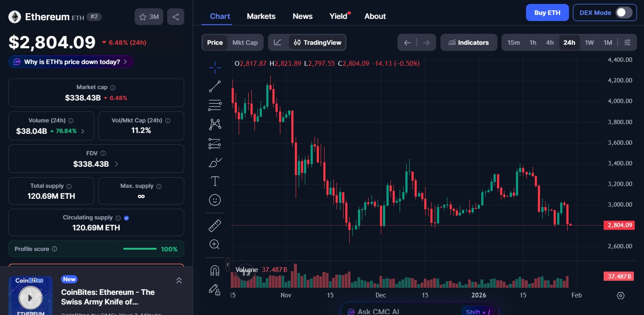Select the XABCD pattern tool
This screenshot has height=315, width=644.
pos(215,124)
